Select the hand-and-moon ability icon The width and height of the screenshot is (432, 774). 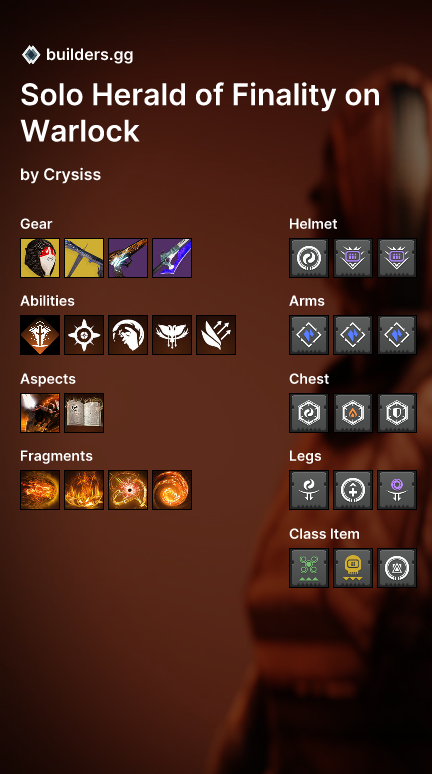128,335
